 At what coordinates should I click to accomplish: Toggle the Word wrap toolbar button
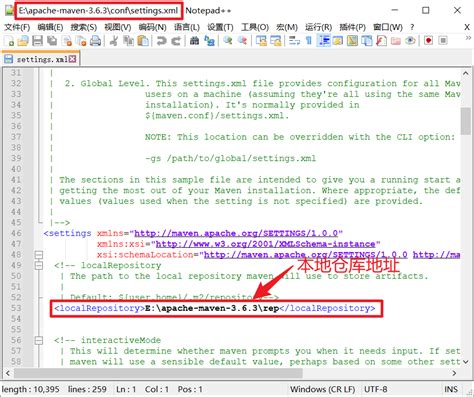pyautogui.click(x=294, y=41)
